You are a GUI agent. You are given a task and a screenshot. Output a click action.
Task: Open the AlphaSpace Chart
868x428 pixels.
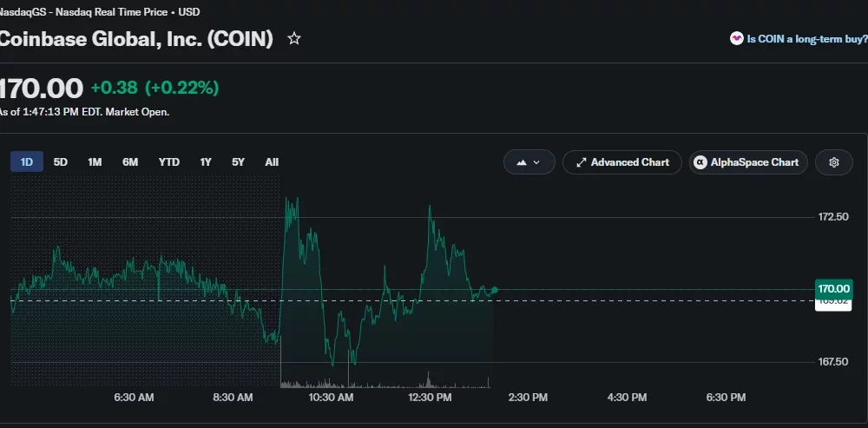(x=748, y=162)
